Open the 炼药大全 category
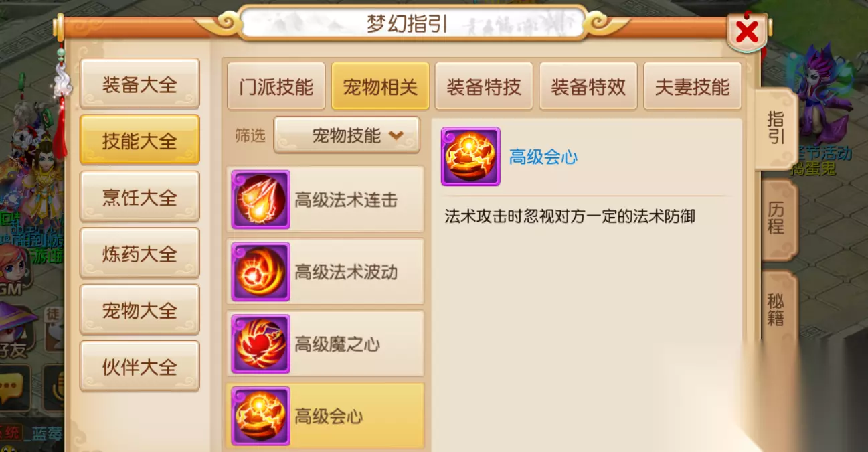 tap(140, 253)
